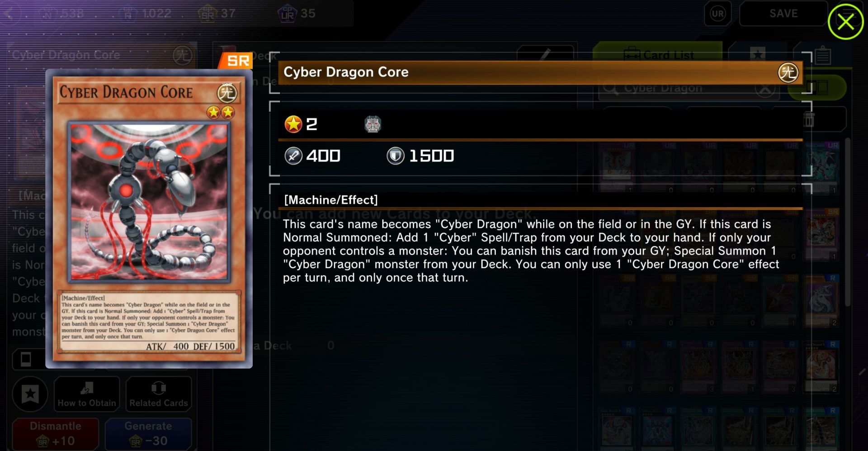Bookmark card with the star button

pos(30,394)
